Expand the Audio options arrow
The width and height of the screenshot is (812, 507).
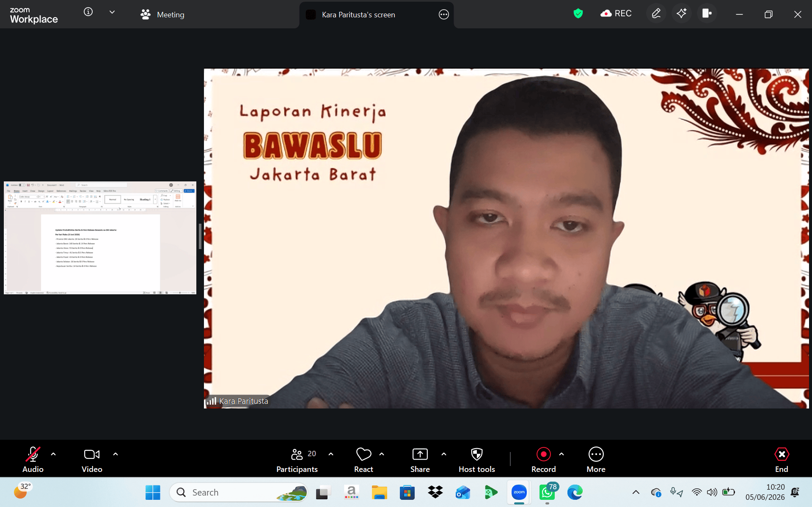(53, 454)
